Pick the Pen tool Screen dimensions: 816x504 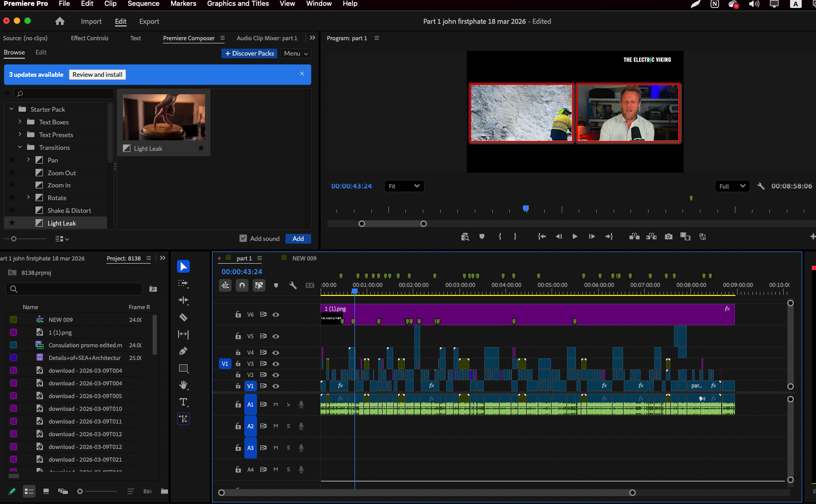(183, 351)
